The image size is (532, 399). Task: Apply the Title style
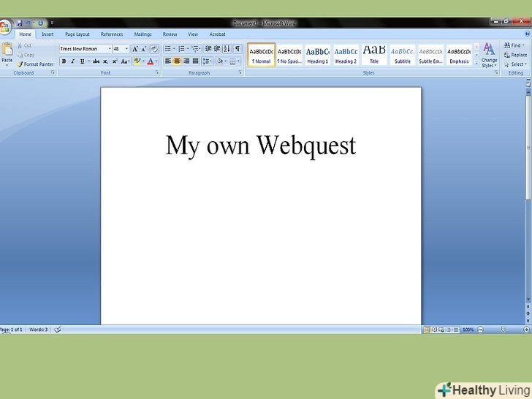[x=374, y=55]
